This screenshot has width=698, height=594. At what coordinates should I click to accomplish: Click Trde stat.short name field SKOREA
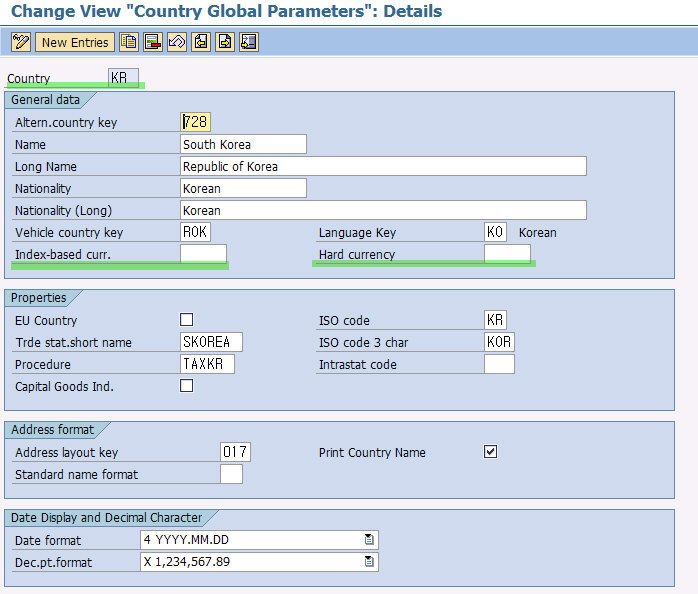(x=211, y=342)
